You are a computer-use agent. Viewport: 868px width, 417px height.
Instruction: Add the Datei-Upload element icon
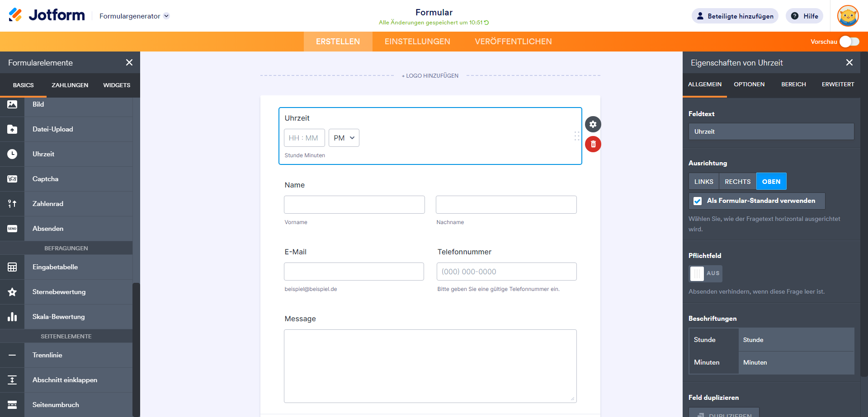pyautogui.click(x=12, y=129)
